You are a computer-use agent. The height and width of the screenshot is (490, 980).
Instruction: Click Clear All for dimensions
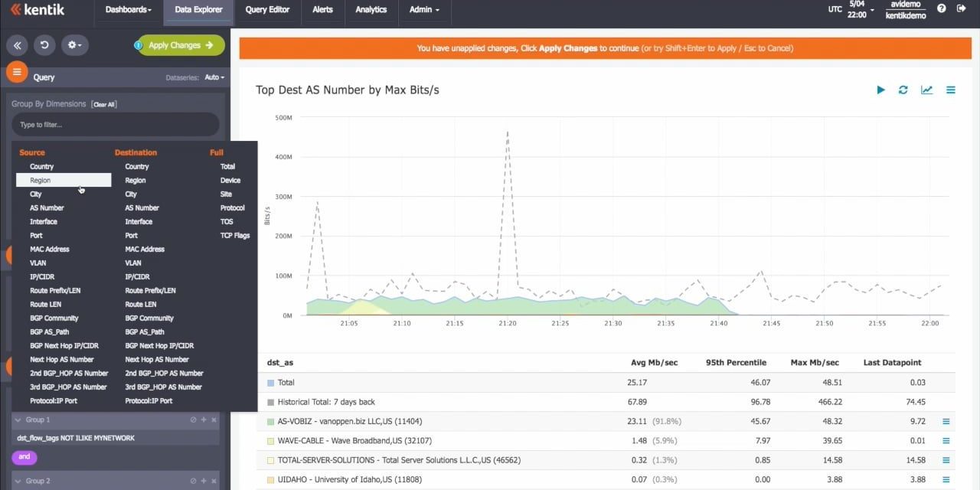pos(104,104)
